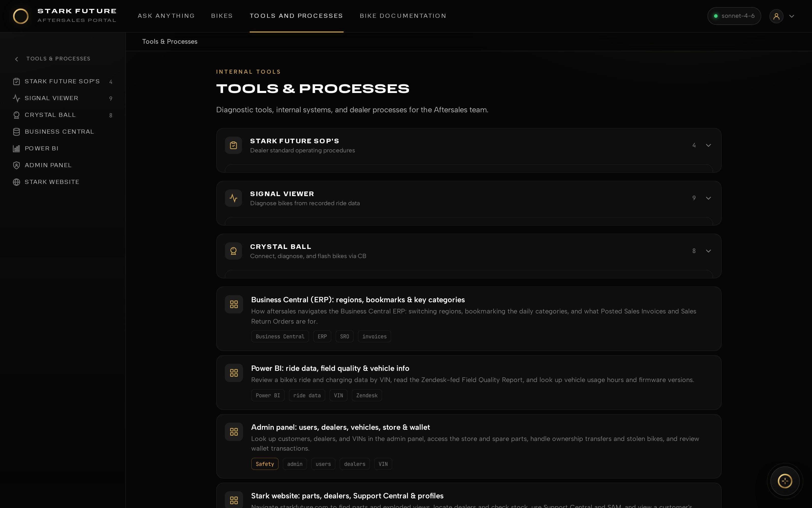Expand the Crystal Ball section chevron
812x508 pixels.
[x=708, y=251]
